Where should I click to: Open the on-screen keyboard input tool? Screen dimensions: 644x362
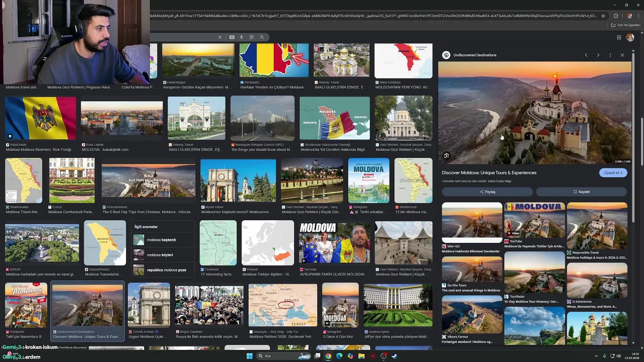pos(231,37)
